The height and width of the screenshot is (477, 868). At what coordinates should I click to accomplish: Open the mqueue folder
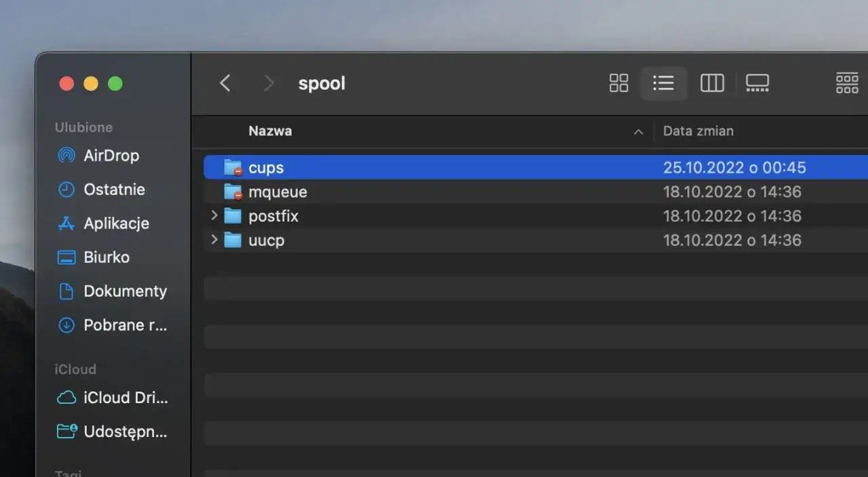278,192
